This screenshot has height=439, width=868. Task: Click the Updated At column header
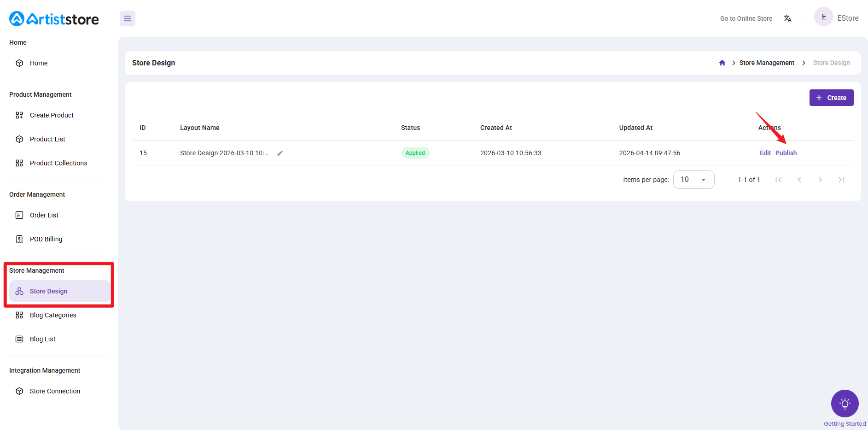(x=635, y=128)
